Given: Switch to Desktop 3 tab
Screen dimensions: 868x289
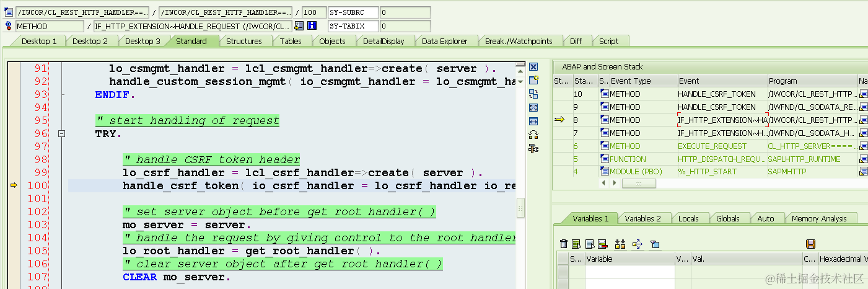Looking at the screenshot, I should coord(142,41).
